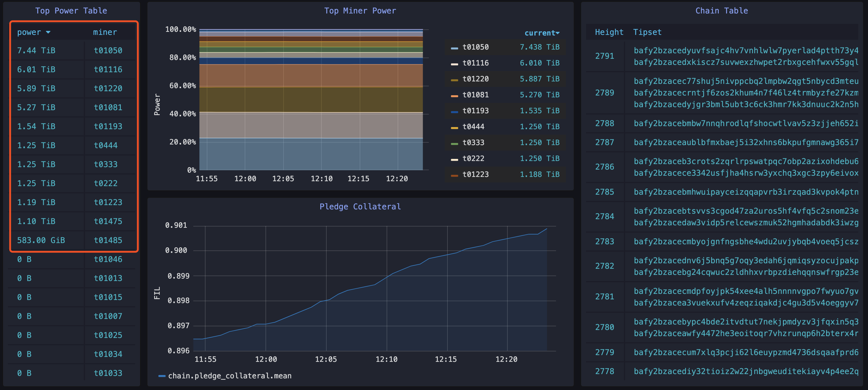Click the t01050 legend color swatch
Image resolution: width=868 pixels, height=390 pixels.
click(454, 48)
